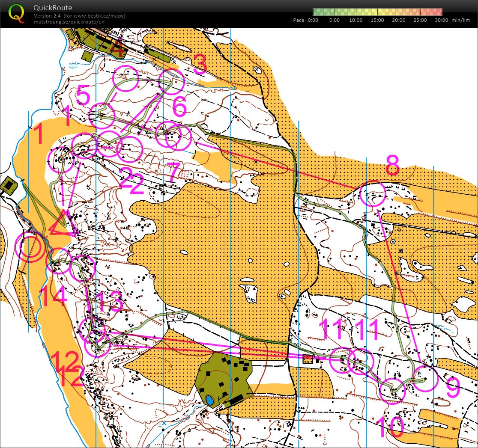Select control circle 10 on the map
478x448 pixels.
392,391
